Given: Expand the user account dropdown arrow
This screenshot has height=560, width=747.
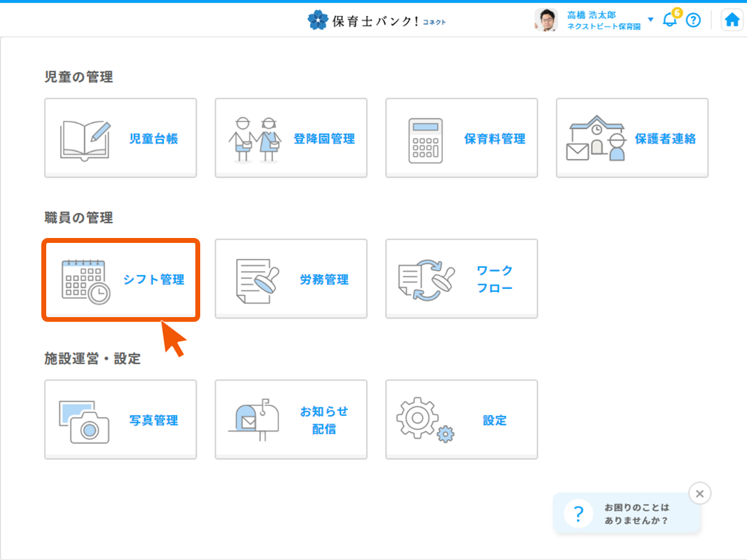Looking at the screenshot, I should (650, 20).
